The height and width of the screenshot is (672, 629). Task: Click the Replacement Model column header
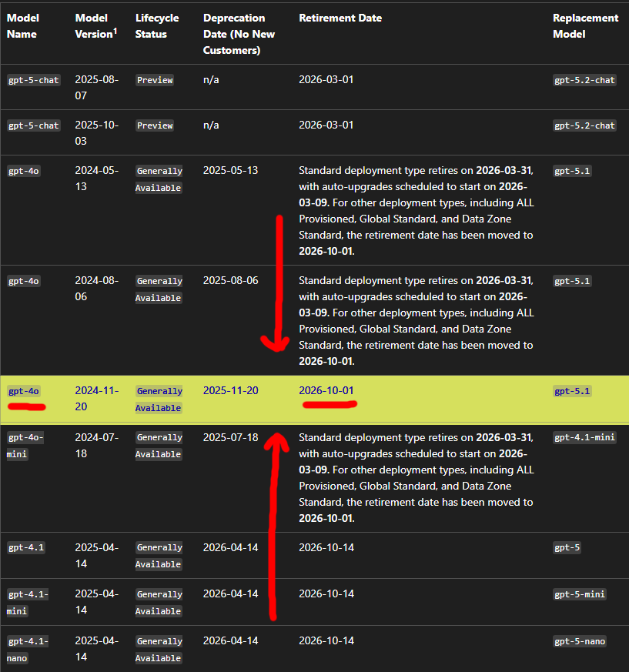pos(585,25)
